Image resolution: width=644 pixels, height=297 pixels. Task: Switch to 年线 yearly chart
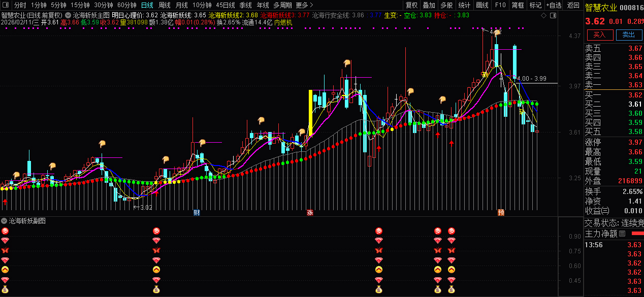(x=263, y=5)
